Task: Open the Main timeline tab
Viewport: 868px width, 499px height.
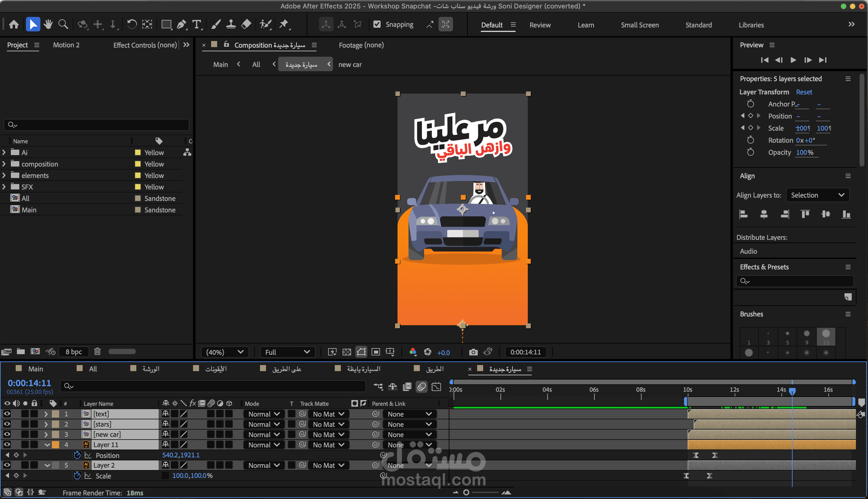Action: pyautogui.click(x=35, y=369)
